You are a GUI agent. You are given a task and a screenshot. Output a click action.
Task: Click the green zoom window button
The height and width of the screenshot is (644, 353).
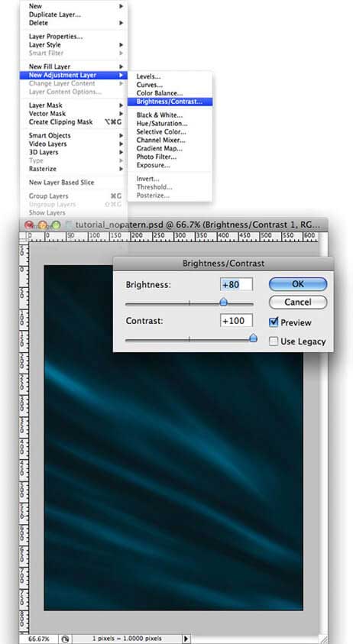56,225
